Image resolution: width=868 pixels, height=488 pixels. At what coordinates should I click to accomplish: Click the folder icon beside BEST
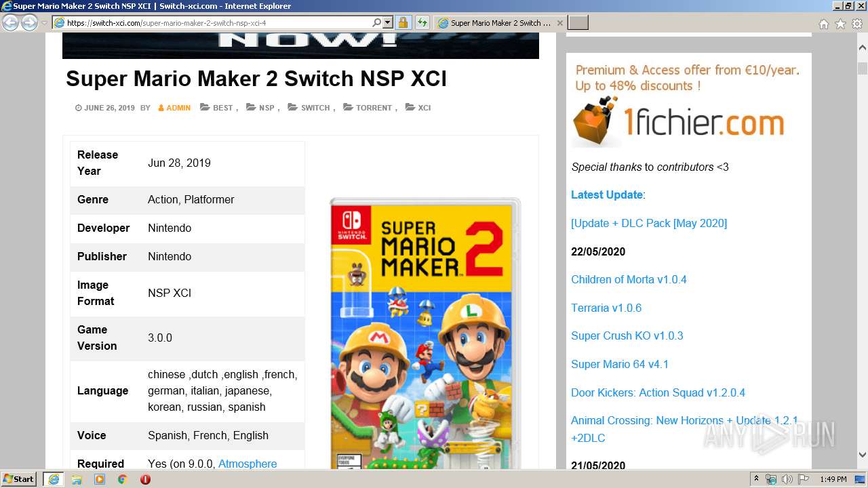[x=205, y=107]
